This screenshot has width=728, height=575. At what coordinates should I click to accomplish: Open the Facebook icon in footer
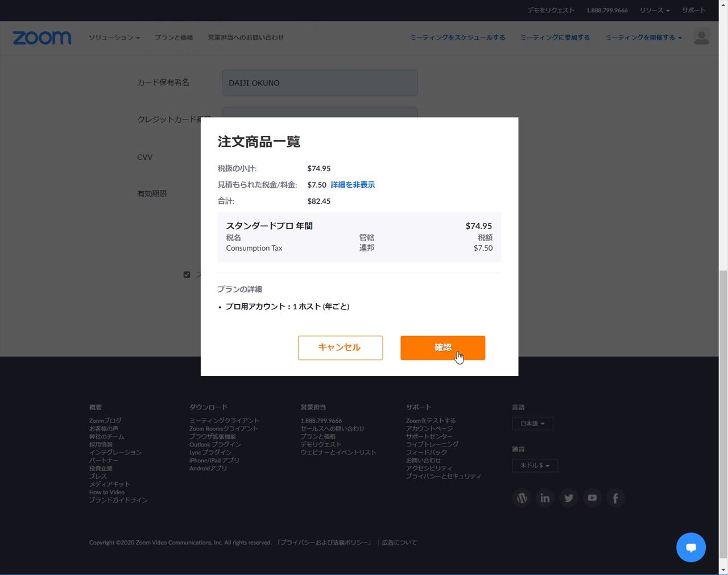(x=615, y=498)
